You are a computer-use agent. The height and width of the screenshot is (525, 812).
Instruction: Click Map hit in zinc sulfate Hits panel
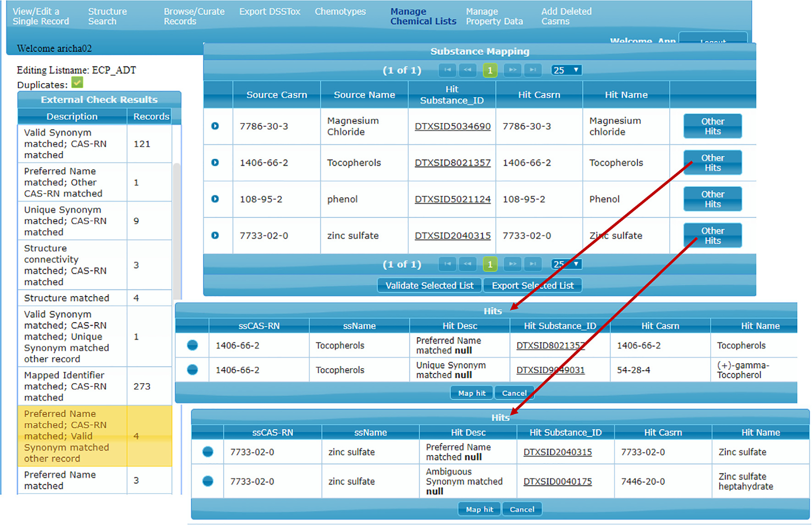(x=479, y=509)
